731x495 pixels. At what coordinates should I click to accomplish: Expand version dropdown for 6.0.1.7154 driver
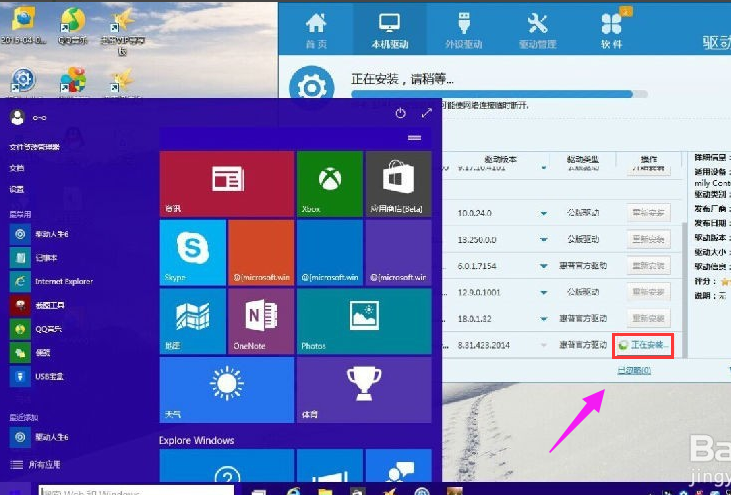pos(544,266)
